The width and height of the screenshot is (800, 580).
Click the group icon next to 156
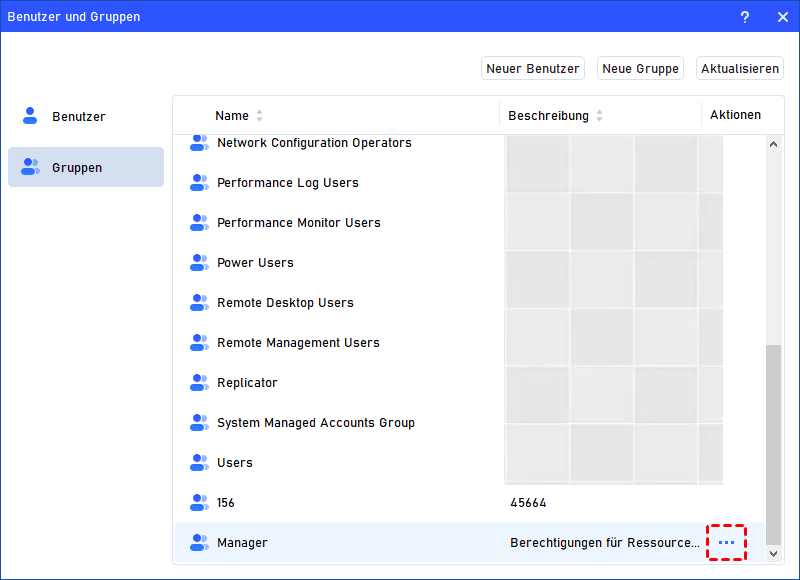199,503
